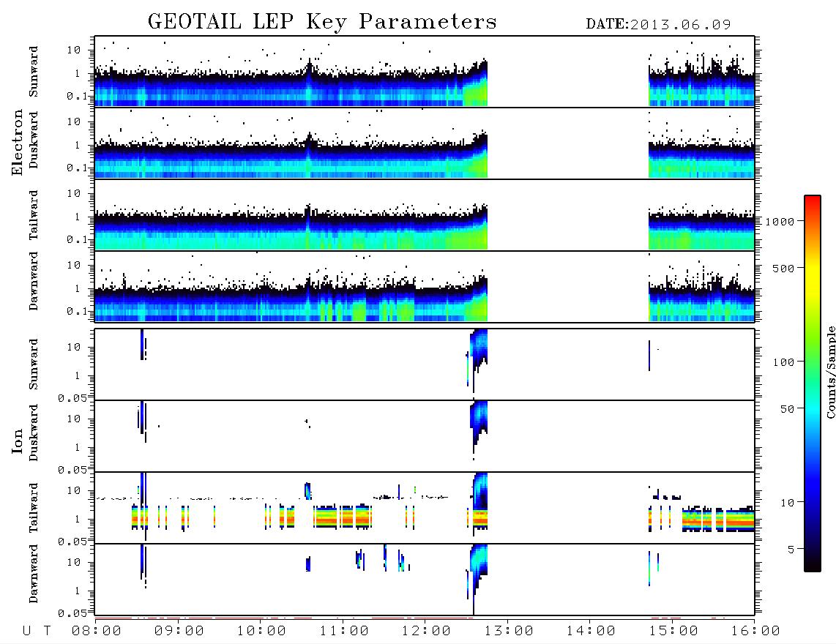The image size is (836, 644).
Task: Click the Ion Tailward axis label
Action: 34,508
